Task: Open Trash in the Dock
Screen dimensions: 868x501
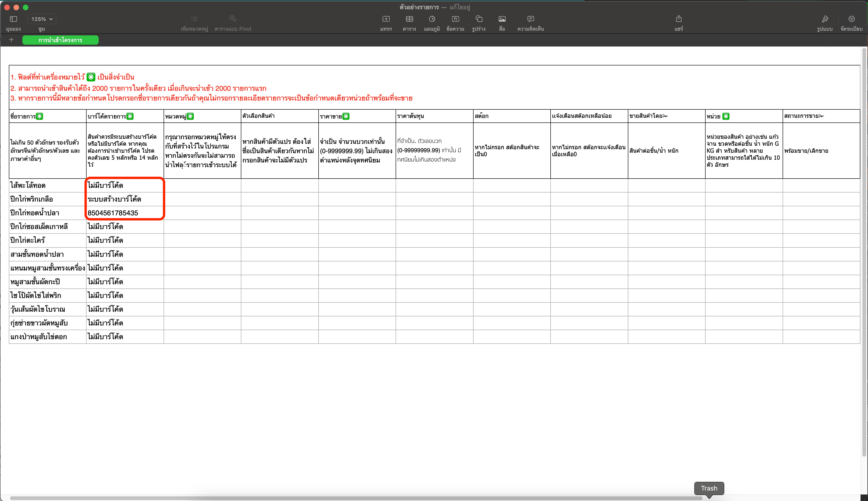Action: (709, 488)
